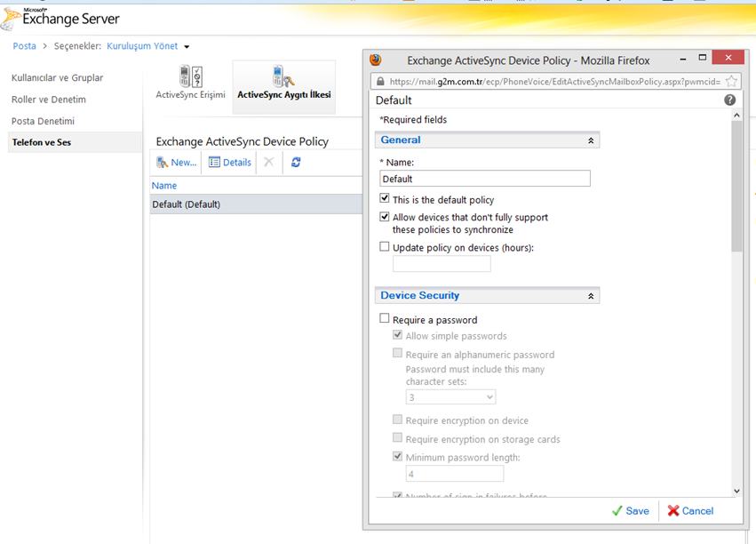Screen dimensions: 756x544
Task: Click the dialog vertical scrollbar thumb
Action: coord(736,186)
